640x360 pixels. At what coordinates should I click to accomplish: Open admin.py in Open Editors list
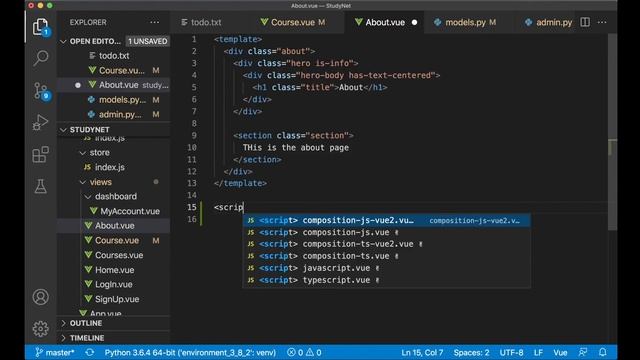[x=113, y=114]
